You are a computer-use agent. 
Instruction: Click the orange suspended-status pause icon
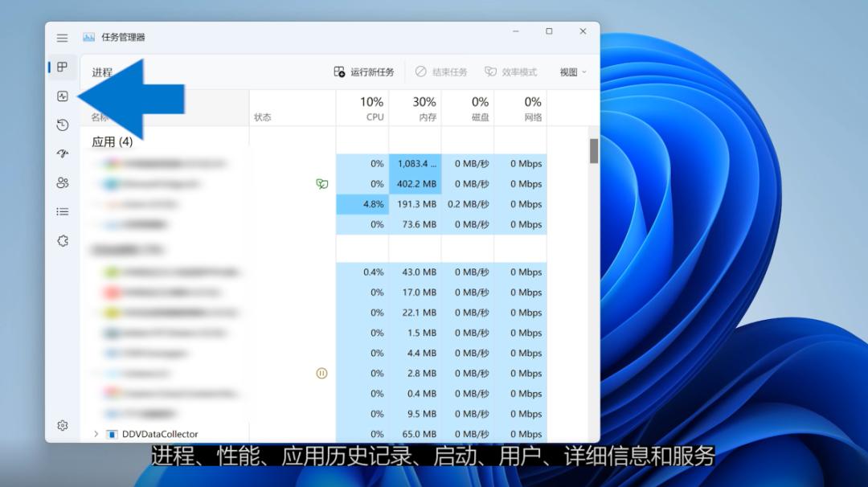[321, 373]
